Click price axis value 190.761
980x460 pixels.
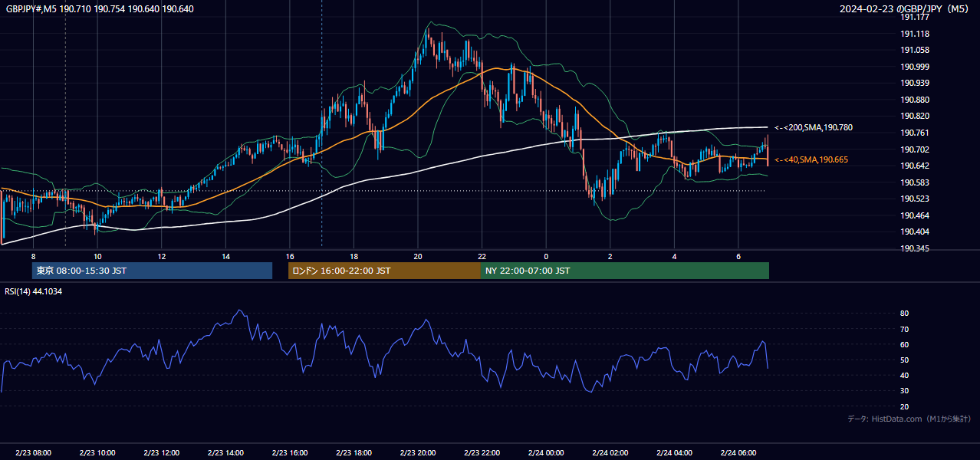click(914, 133)
